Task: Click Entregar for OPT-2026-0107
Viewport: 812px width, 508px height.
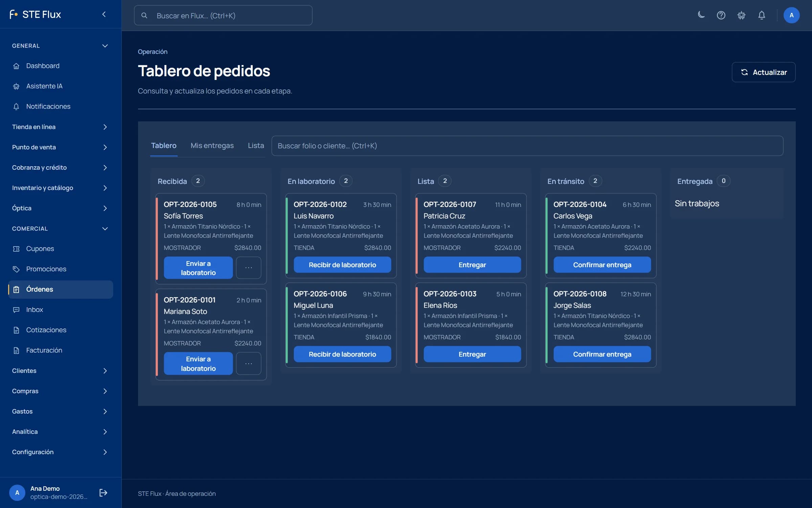Action: [472, 264]
